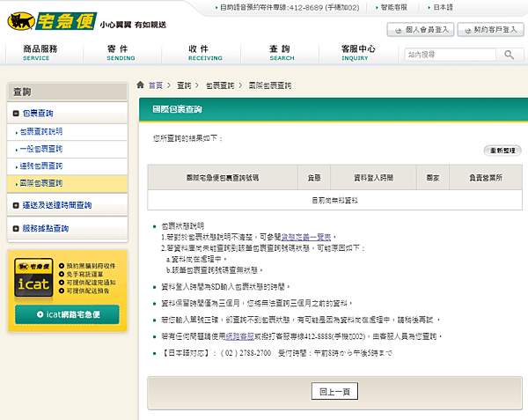Screen dimensions: 528x420
Task: Click 智能客服 top link
Action: pos(393,7)
